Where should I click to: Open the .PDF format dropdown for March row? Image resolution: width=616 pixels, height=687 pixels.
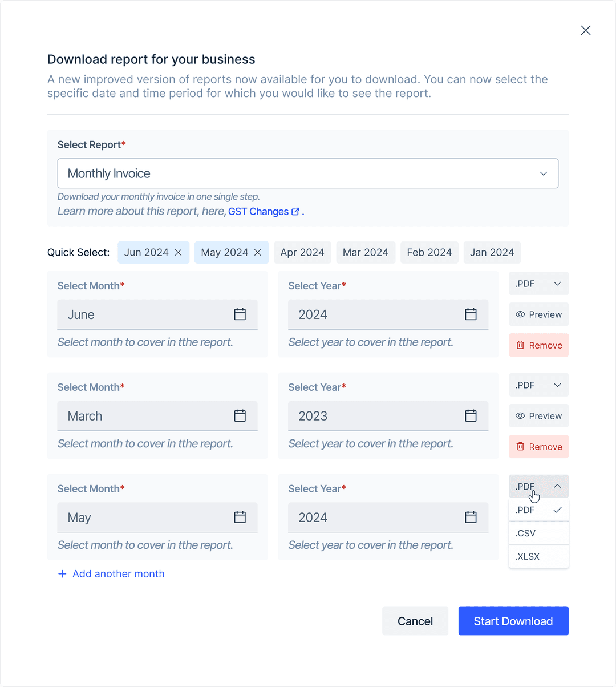click(x=538, y=385)
